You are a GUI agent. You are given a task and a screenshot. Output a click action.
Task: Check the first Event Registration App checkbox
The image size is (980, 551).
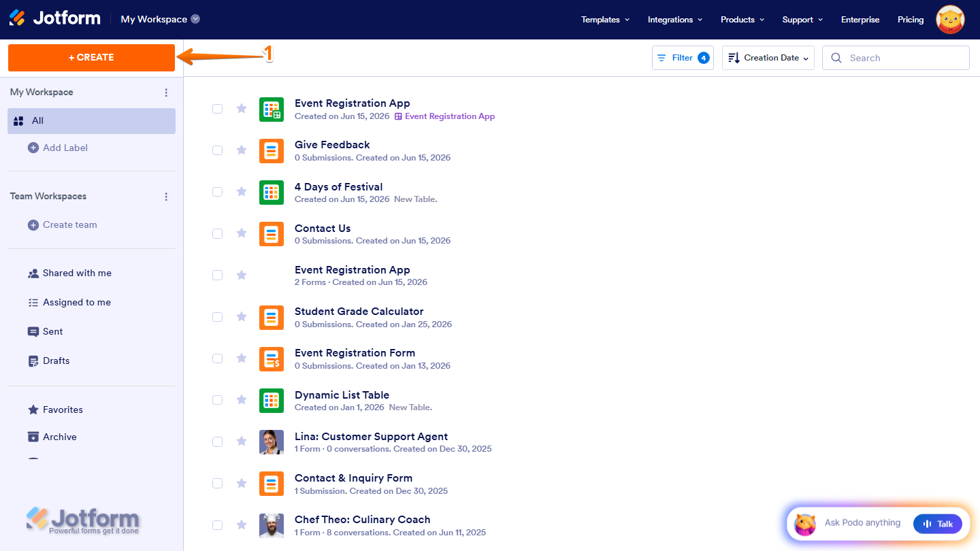(x=217, y=109)
